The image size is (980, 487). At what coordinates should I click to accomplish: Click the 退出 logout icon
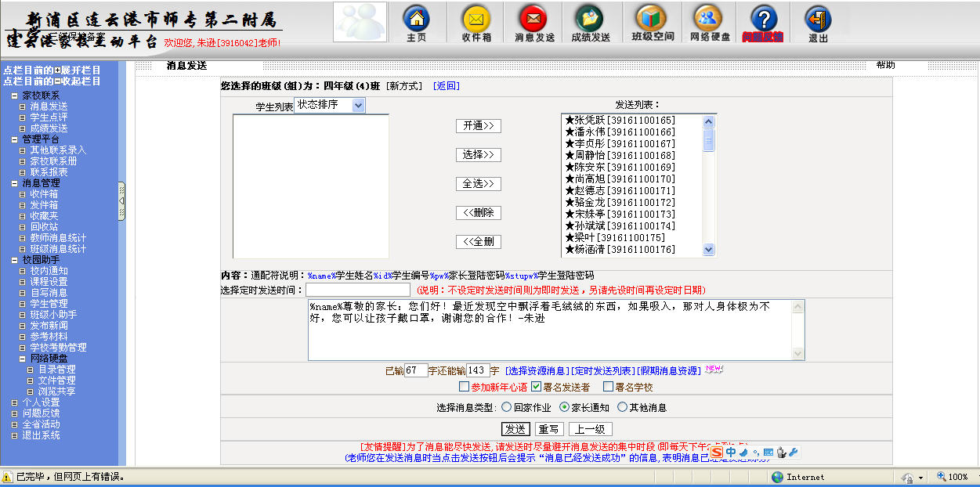[x=818, y=20]
